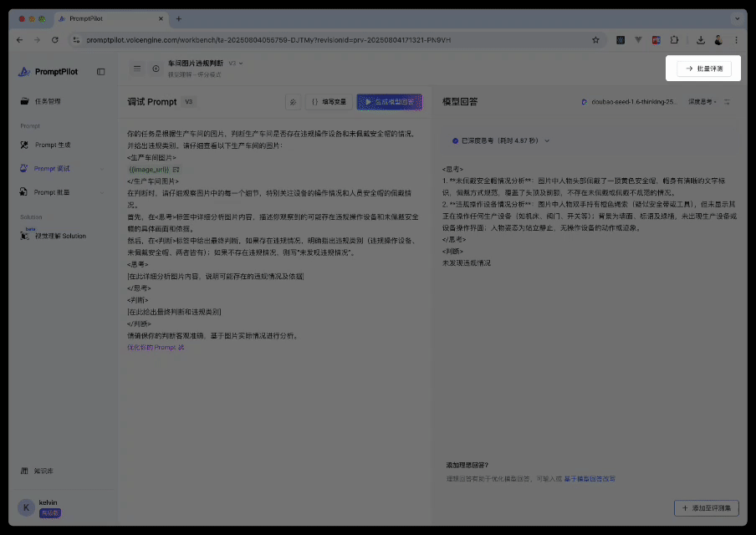The height and width of the screenshot is (535, 756).
Task: Expand the 已深度思考 (耗时 4.87 秒) section
Action: 501,140
